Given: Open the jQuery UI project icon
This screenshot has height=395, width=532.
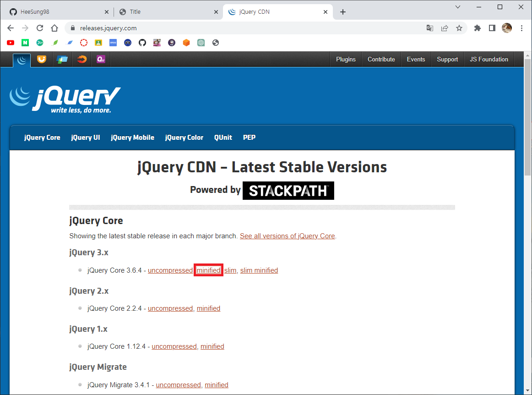Looking at the screenshot, I should coord(41,60).
